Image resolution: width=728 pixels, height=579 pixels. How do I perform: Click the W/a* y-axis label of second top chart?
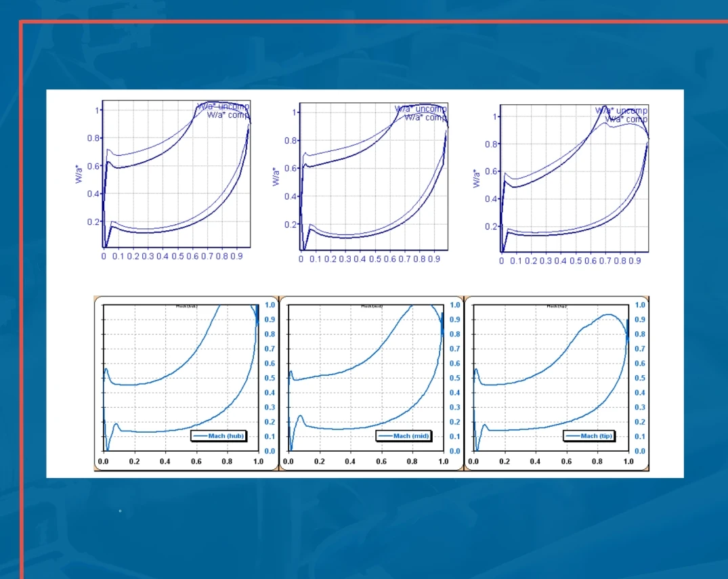[276, 177]
